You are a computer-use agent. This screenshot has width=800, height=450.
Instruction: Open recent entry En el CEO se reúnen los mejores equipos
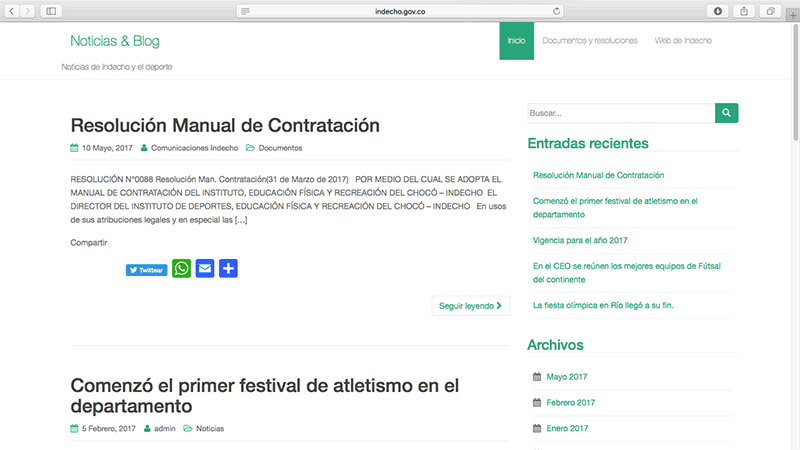[627, 273]
